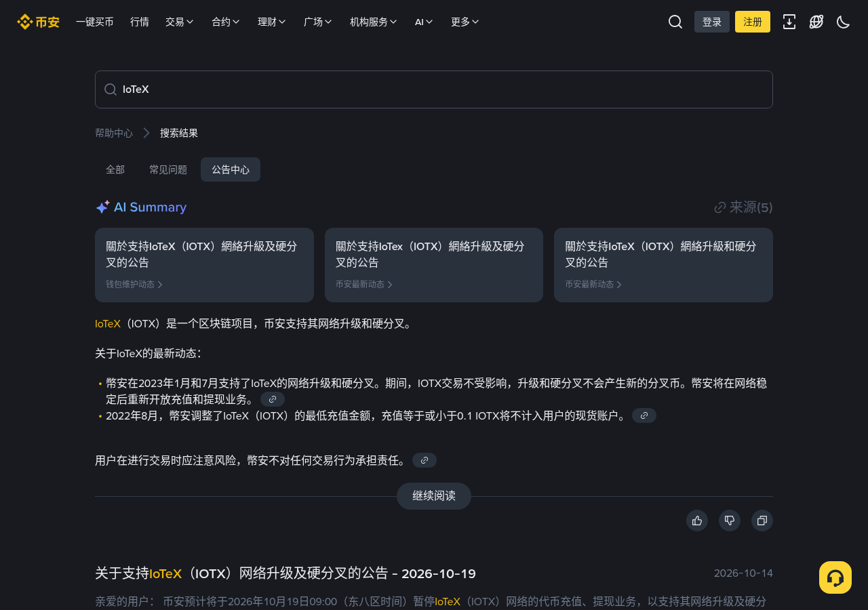
Task: Open the customer support headset chat
Action: click(835, 577)
